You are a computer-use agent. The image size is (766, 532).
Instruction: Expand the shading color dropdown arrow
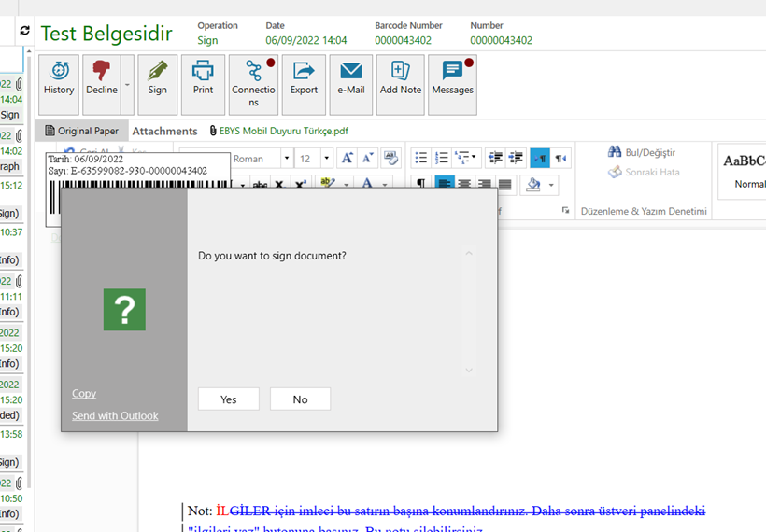click(x=551, y=185)
